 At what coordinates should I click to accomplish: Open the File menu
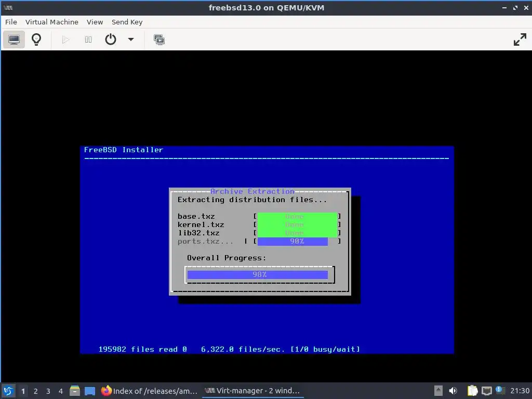[x=11, y=22]
